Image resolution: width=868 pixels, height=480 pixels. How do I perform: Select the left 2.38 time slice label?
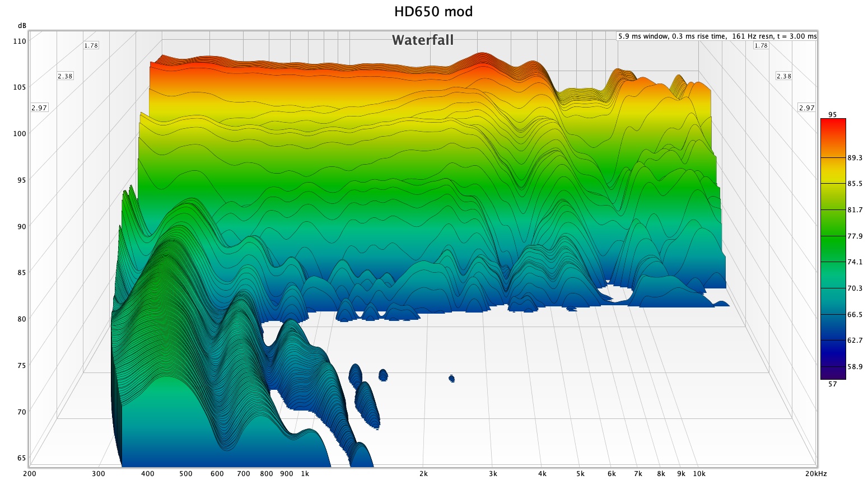[65, 76]
